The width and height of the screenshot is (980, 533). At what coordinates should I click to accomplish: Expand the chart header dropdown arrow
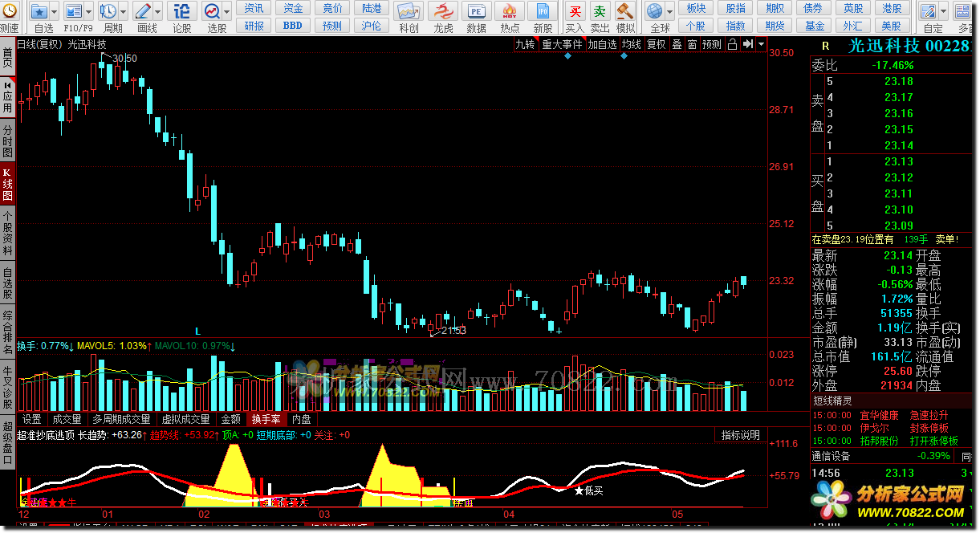coord(761,44)
